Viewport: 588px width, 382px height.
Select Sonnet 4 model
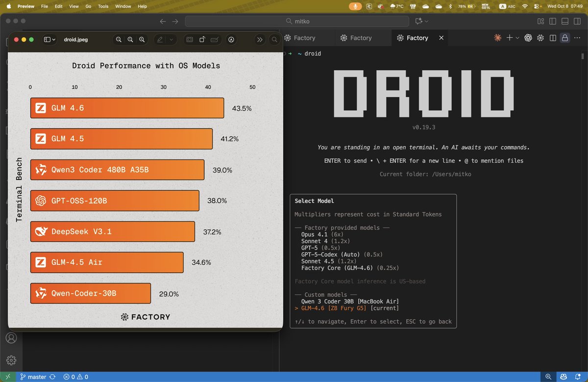coord(325,241)
